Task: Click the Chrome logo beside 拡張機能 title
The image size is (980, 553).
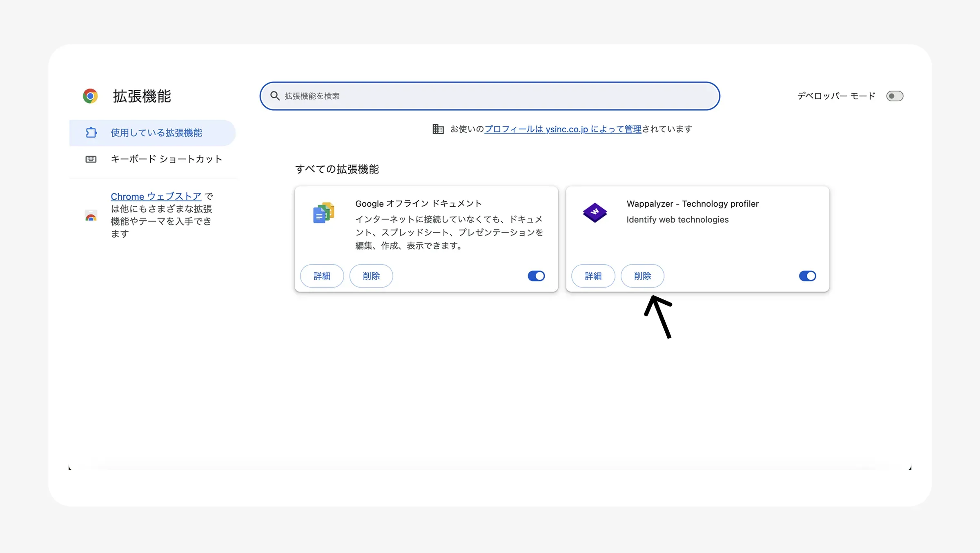Action: [90, 96]
